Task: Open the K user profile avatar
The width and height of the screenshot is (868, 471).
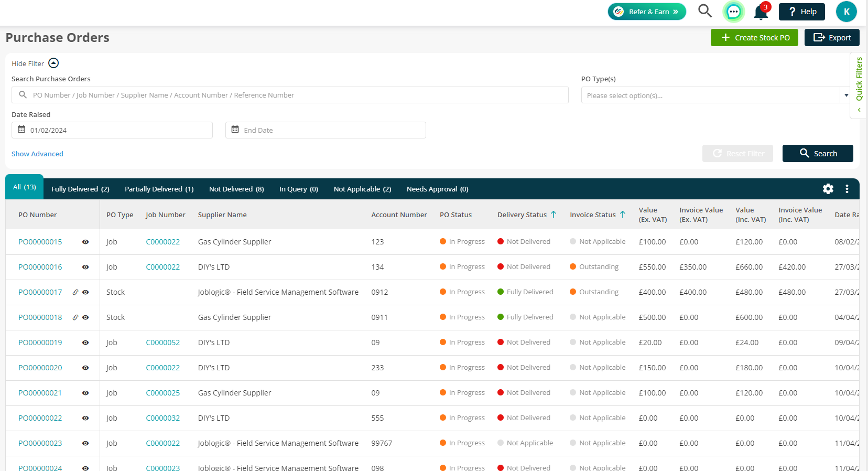Action: pyautogui.click(x=846, y=12)
